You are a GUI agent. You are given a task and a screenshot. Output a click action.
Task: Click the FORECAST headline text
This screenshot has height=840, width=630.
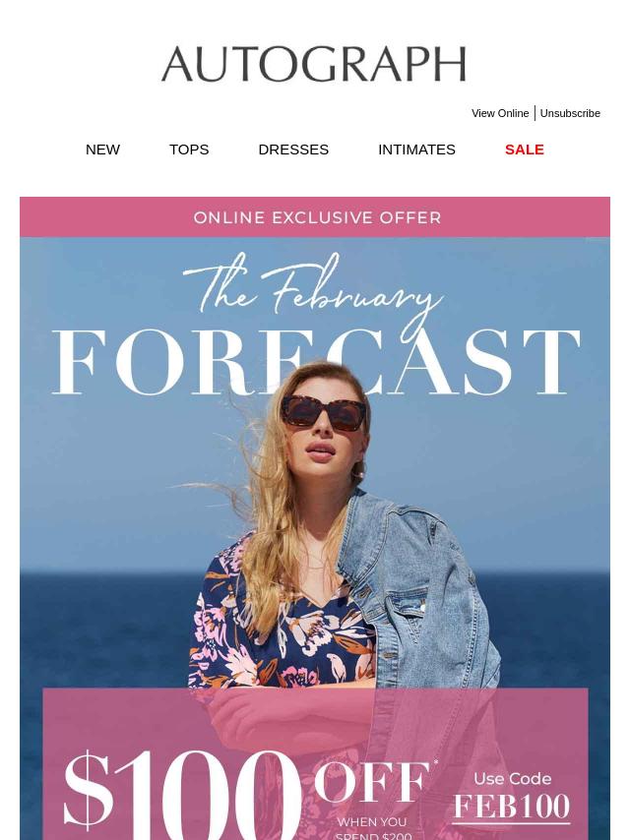click(316, 362)
